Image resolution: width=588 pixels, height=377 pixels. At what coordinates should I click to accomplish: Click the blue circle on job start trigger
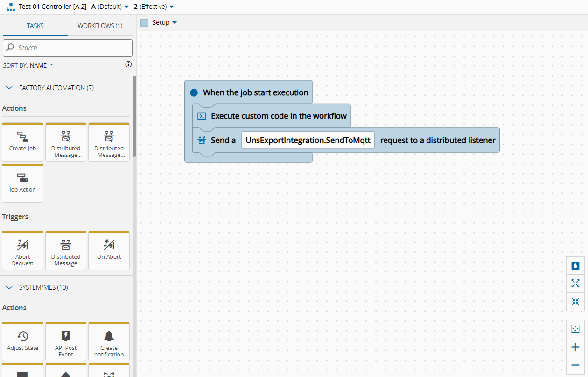click(194, 93)
